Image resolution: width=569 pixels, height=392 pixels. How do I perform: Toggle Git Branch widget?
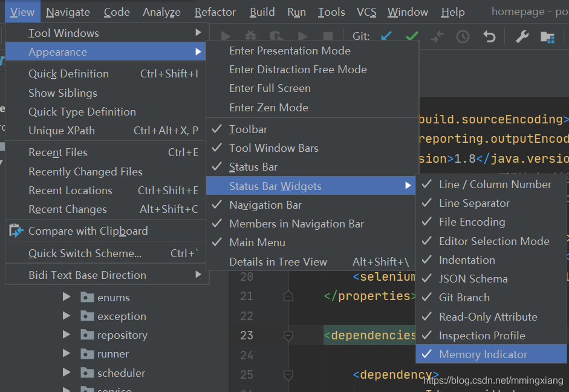click(492, 297)
